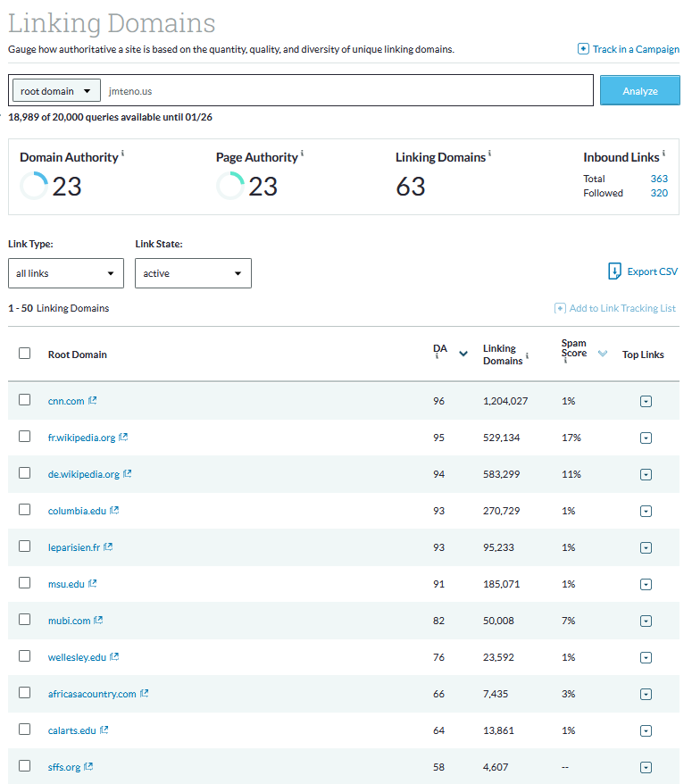Tick the checkbox for fr.wikipedia.org row
This screenshot has width=692, height=784.
tap(25, 437)
